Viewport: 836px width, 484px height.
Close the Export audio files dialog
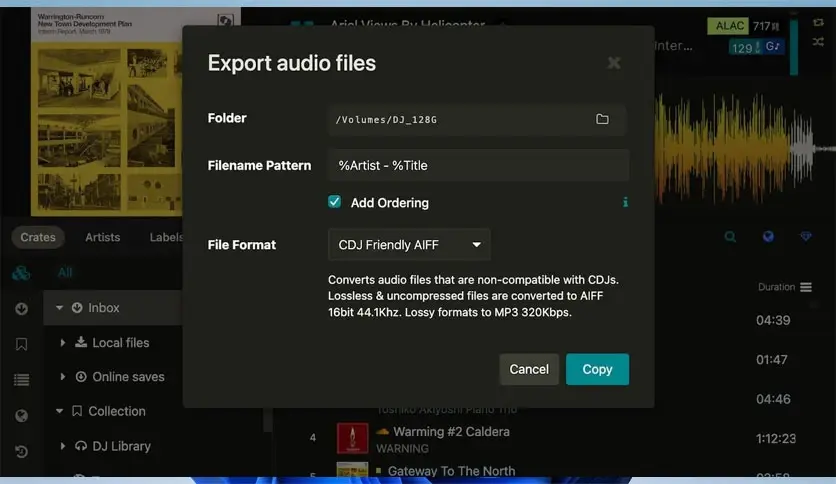click(x=614, y=63)
